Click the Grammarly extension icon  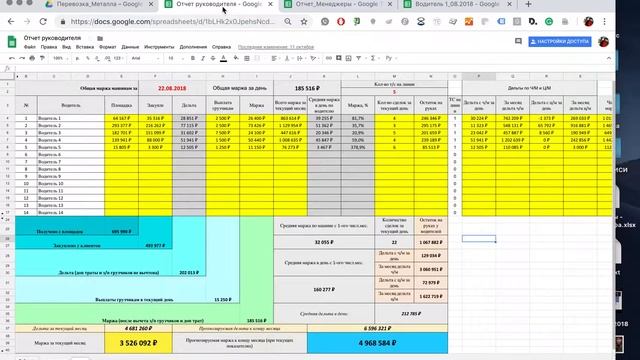(549, 22)
